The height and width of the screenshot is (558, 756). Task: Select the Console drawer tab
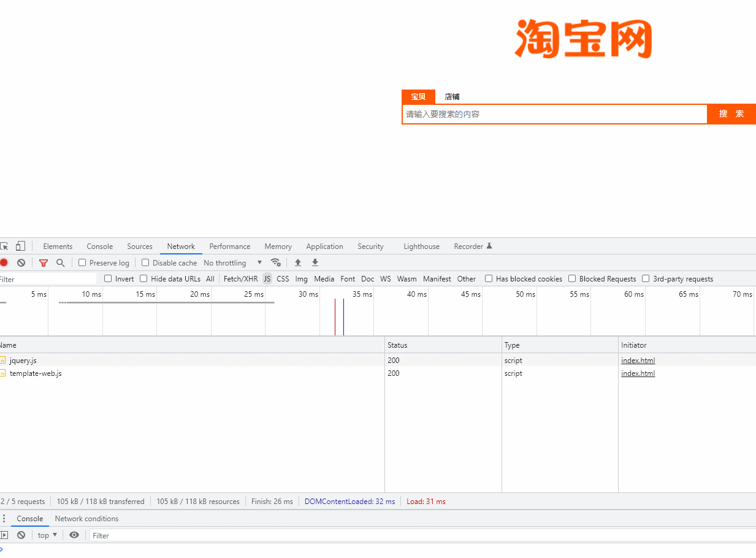30,519
